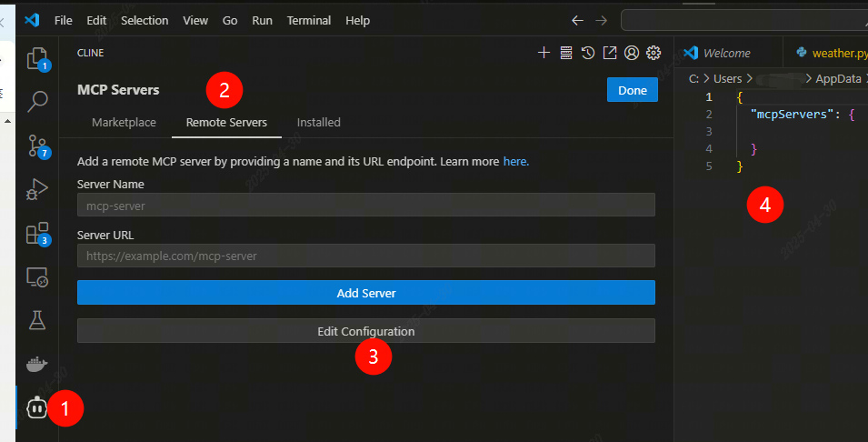Open the Selection menu
Viewport: 868px width, 442px height.
coord(145,21)
